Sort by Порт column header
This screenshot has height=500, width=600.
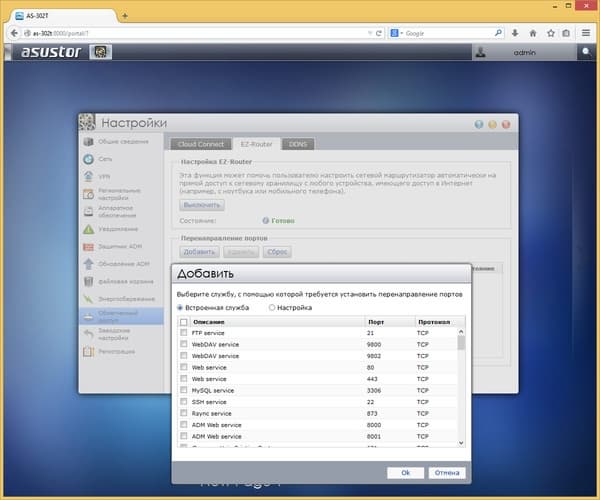pos(390,322)
